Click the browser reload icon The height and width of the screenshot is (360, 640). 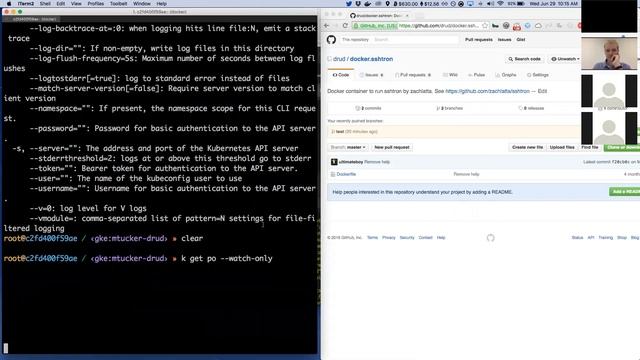pos(345,25)
